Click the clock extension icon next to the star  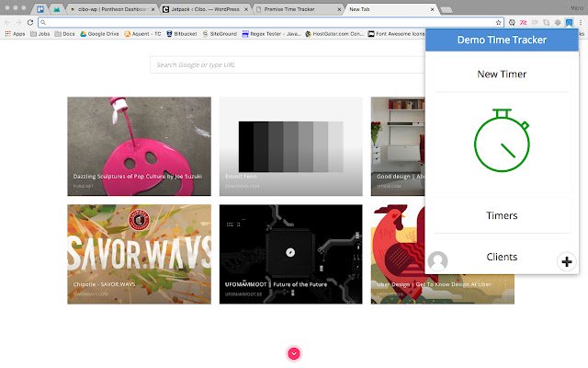click(x=512, y=22)
